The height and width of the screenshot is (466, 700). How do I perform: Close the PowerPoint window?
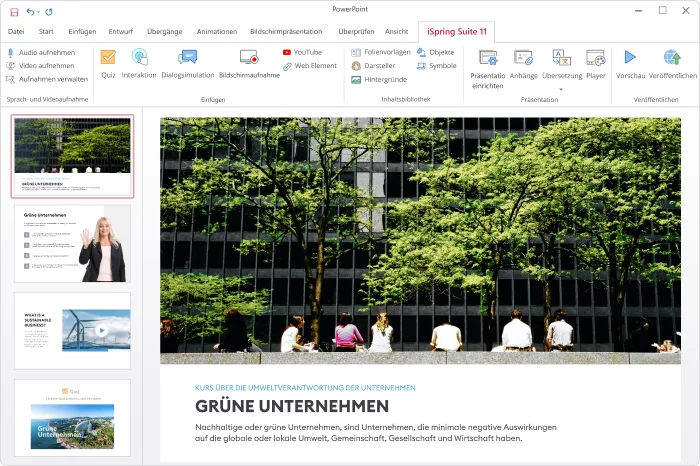[686, 10]
